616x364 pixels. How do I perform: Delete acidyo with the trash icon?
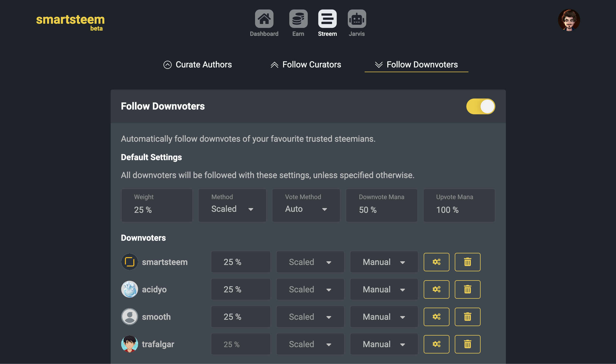pyautogui.click(x=467, y=289)
